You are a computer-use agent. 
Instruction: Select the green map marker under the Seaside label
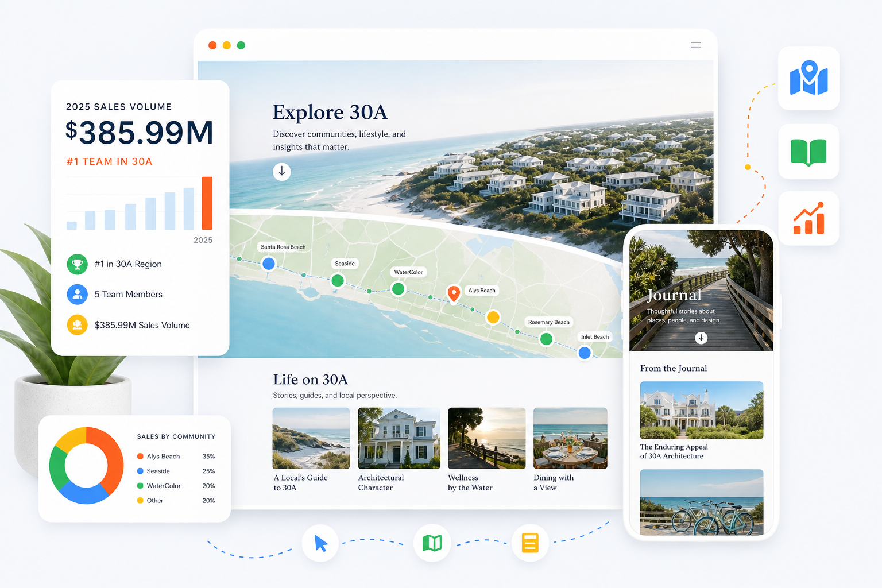pos(338,281)
